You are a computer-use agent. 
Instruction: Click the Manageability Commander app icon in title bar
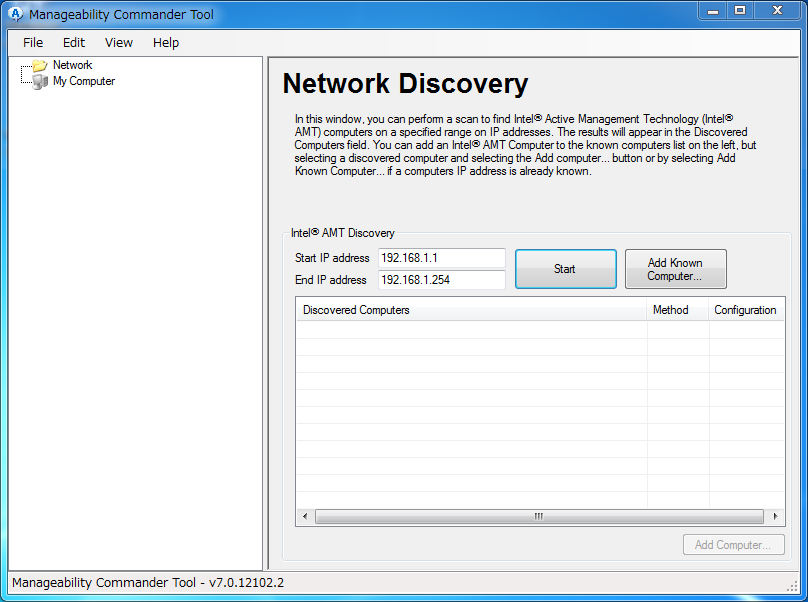[x=16, y=14]
